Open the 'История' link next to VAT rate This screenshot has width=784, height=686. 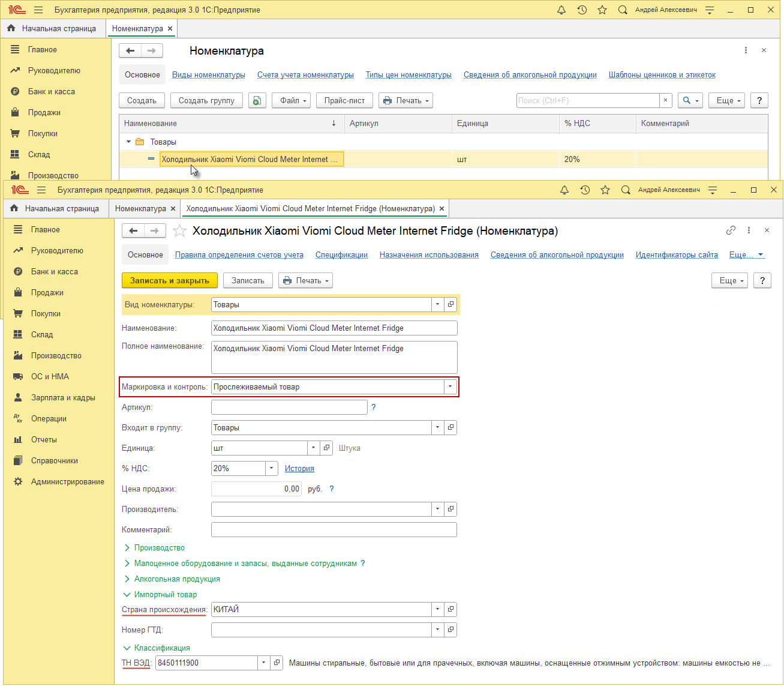point(299,469)
